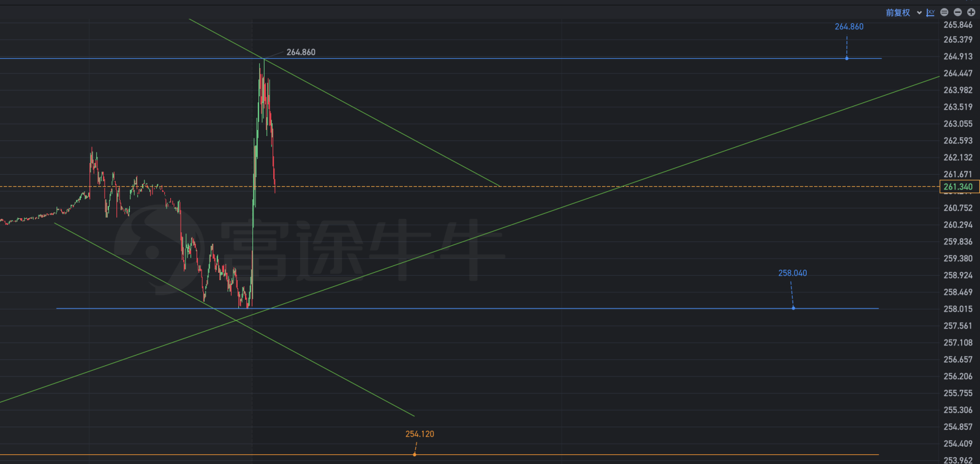Click axis value 256.206
Screen dimensions: 980x464
pos(958,376)
